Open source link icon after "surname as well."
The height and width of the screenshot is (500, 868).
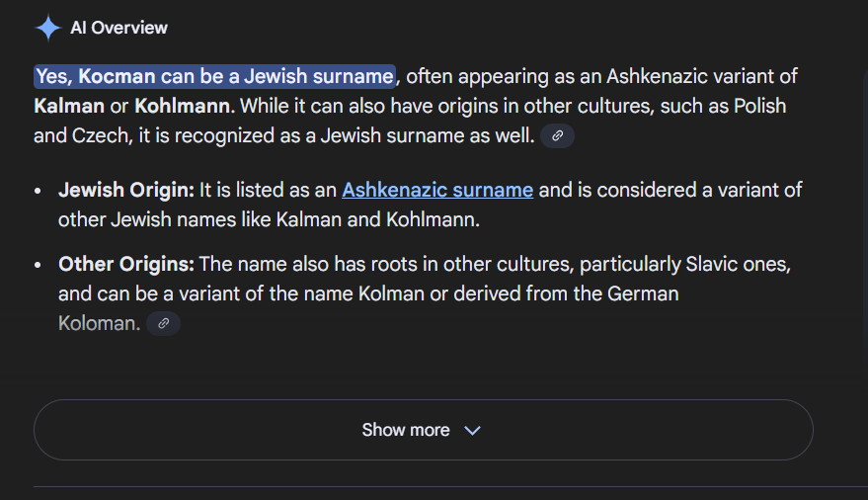click(x=558, y=136)
